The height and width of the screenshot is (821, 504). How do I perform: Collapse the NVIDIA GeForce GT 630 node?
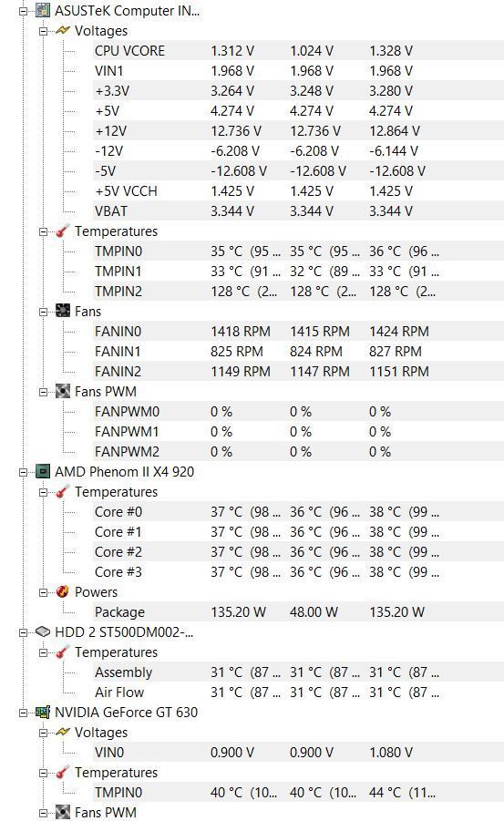coord(23,713)
